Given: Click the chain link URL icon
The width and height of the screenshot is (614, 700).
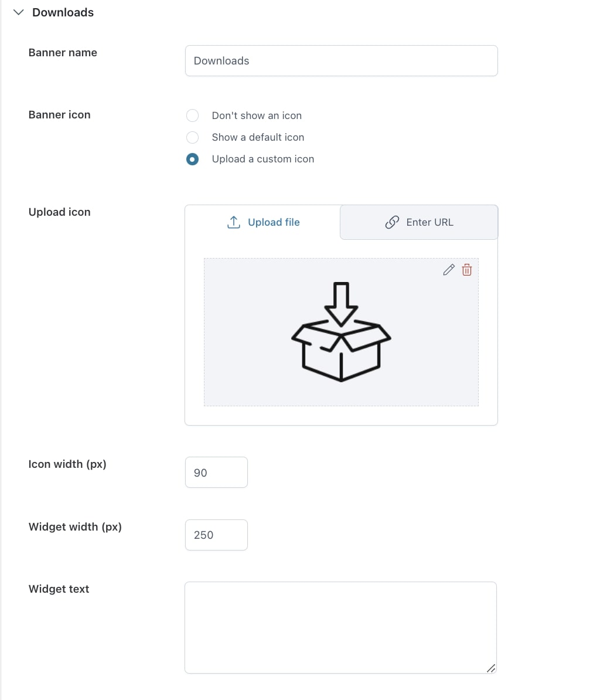Looking at the screenshot, I should 392,222.
